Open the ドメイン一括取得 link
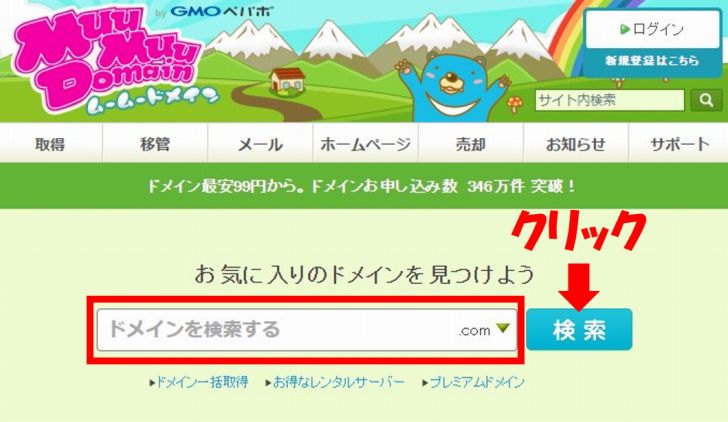 click(199, 382)
